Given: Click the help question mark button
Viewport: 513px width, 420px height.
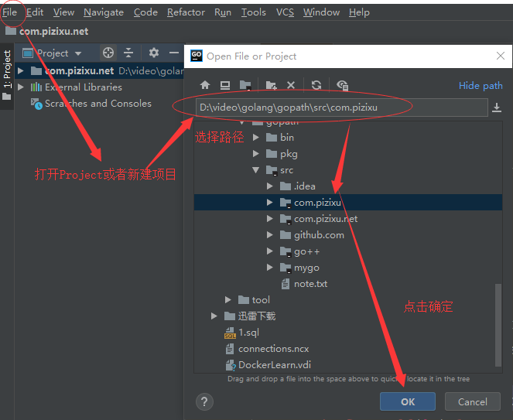Looking at the screenshot, I should (204, 401).
